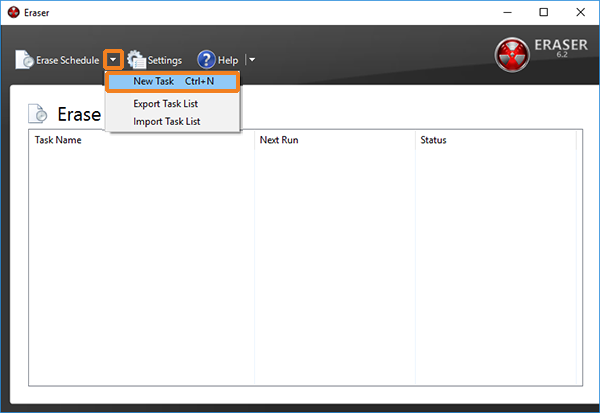Click the Status column header
The width and height of the screenshot is (600, 413).
[x=433, y=140]
